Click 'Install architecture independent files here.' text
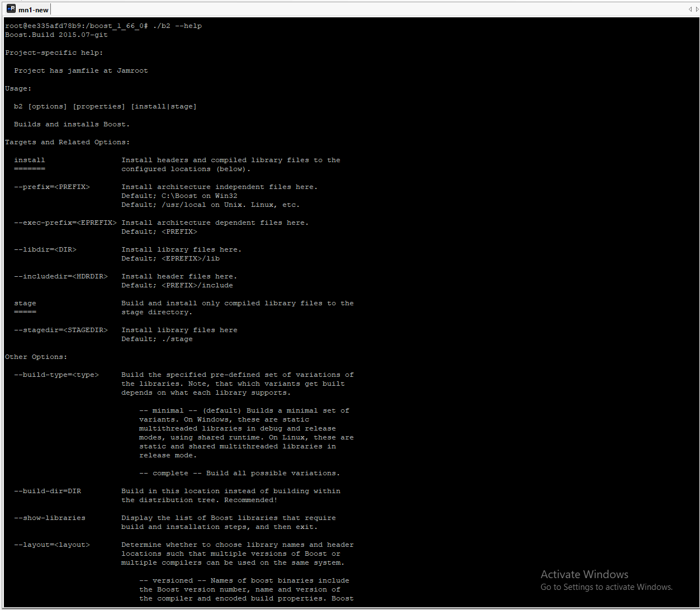Image resolution: width=700 pixels, height=610 pixels. (220, 187)
